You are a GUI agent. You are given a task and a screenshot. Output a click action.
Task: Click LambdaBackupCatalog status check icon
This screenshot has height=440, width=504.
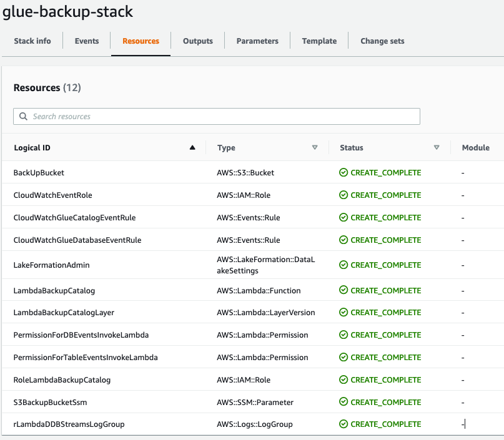coord(343,290)
